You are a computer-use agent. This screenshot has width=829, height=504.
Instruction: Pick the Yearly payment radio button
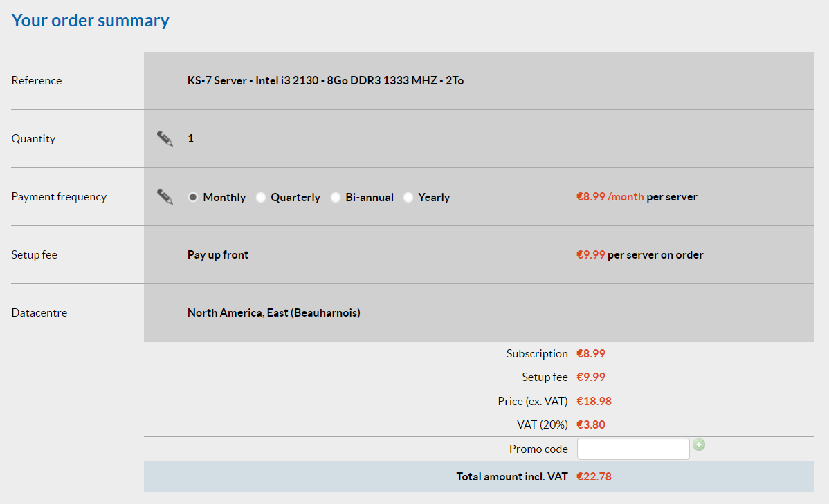pos(408,197)
